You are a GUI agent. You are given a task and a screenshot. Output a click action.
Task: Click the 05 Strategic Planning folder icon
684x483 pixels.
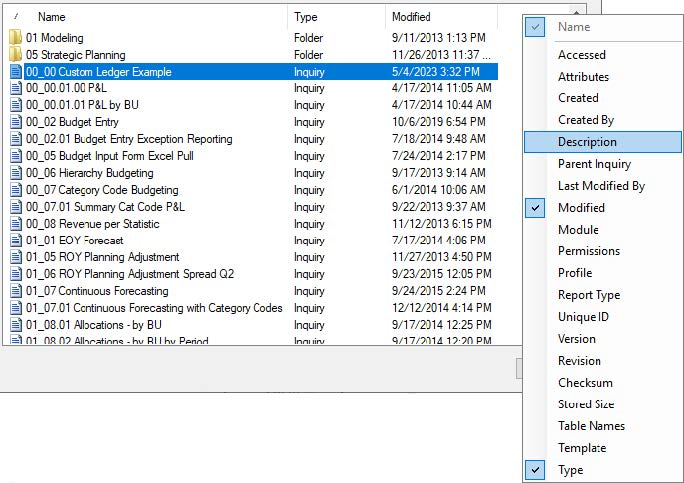(16, 55)
